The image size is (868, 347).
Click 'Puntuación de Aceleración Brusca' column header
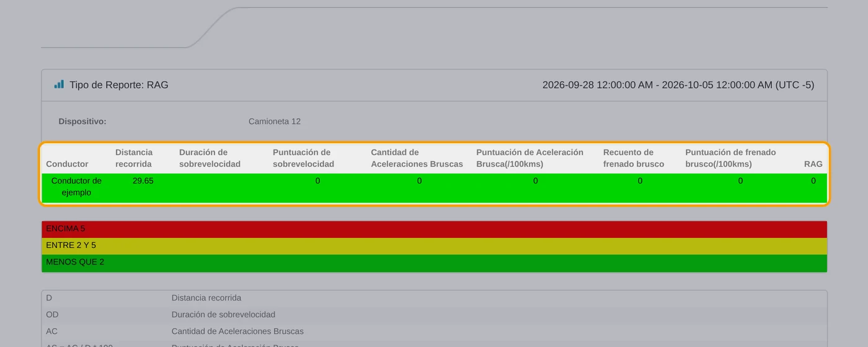[x=530, y=158]
